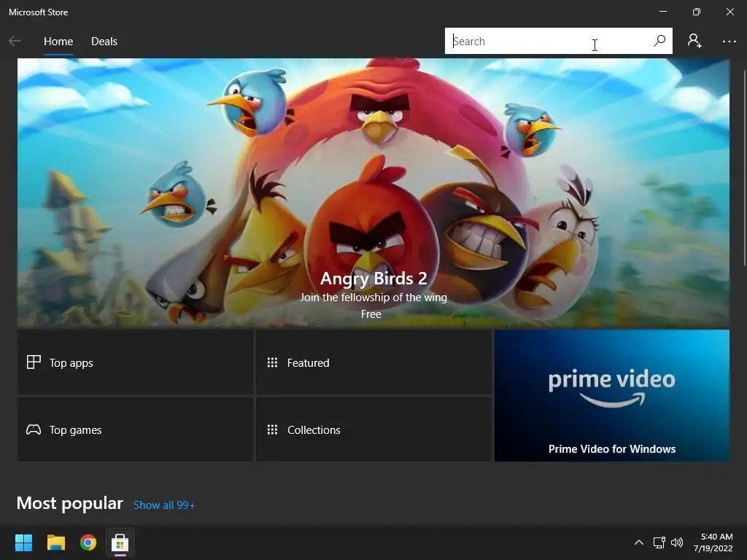
Task: Click the Featured dots icon
Action: pyautogui.click(x=272, y=363)
